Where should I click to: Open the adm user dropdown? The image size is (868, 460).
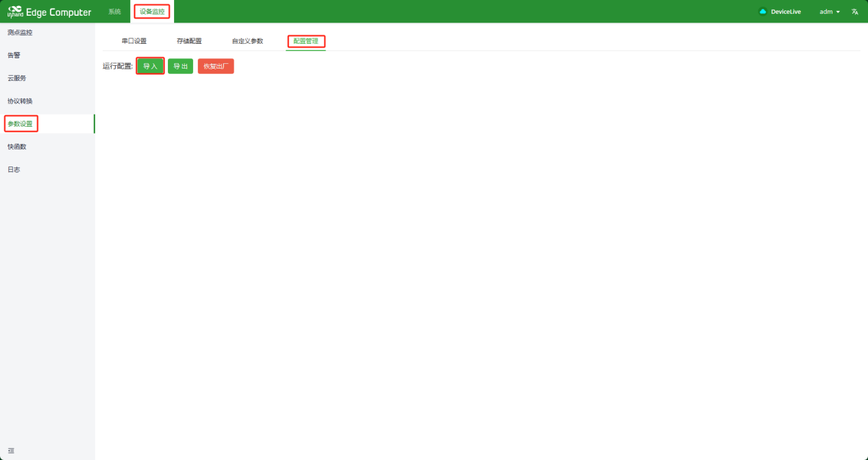coord(830,12)
